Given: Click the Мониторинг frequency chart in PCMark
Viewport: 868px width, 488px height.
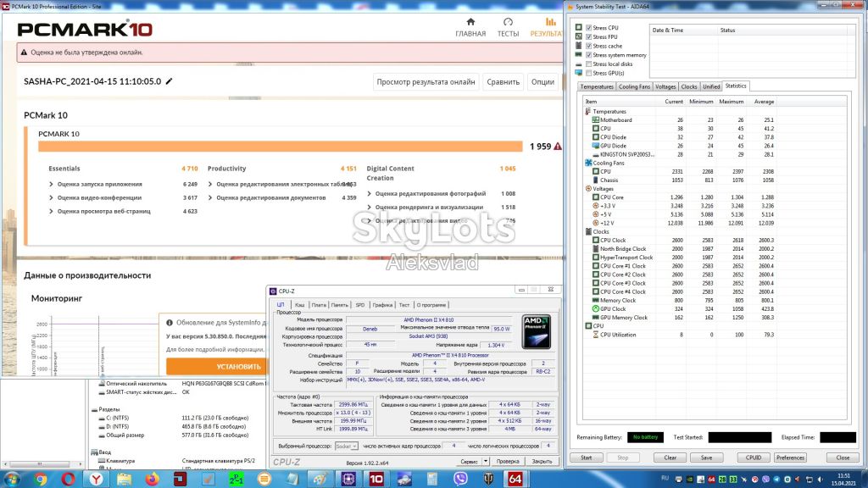Looking at the screenshot, I should (x=97, y=346).
